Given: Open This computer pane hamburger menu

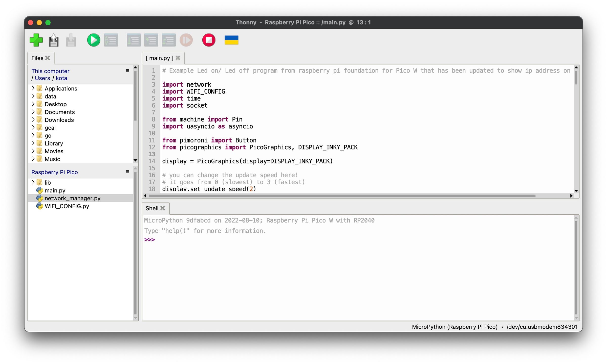Looking at the screenshot, I should 127,71.
